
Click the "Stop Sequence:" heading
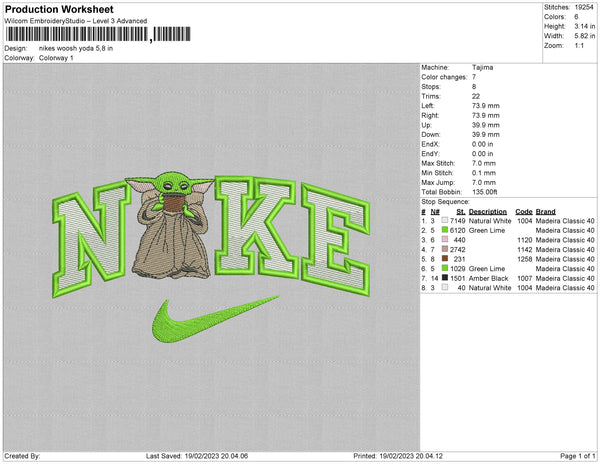[445, 202]
